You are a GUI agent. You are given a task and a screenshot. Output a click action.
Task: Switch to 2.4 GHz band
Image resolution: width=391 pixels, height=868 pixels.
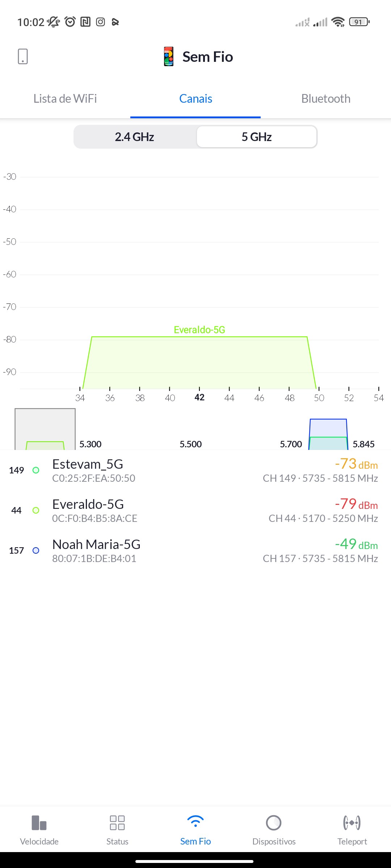tap(135, 137)
